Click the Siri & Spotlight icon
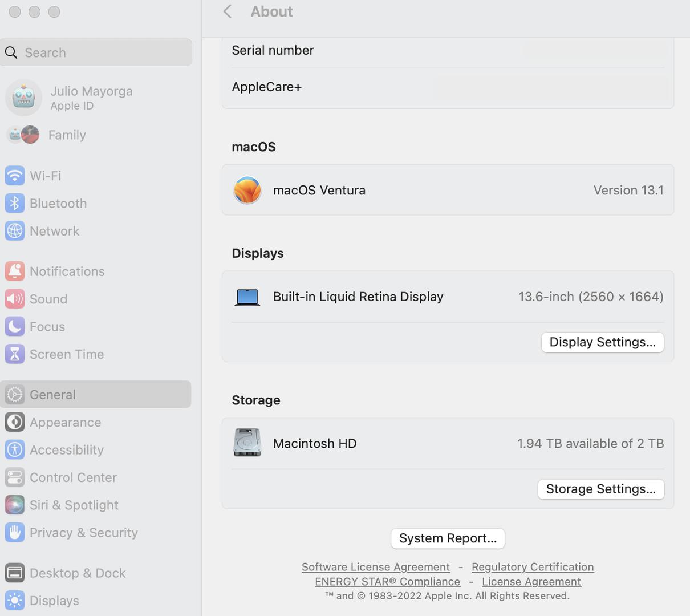 (15, 505)
